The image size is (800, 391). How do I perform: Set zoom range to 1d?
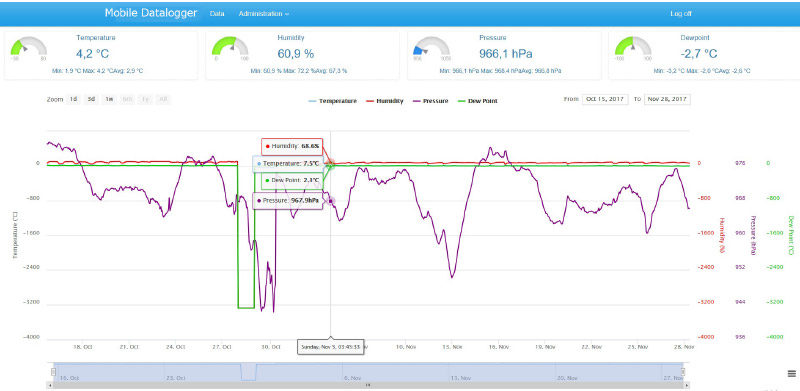pos(73,99)
